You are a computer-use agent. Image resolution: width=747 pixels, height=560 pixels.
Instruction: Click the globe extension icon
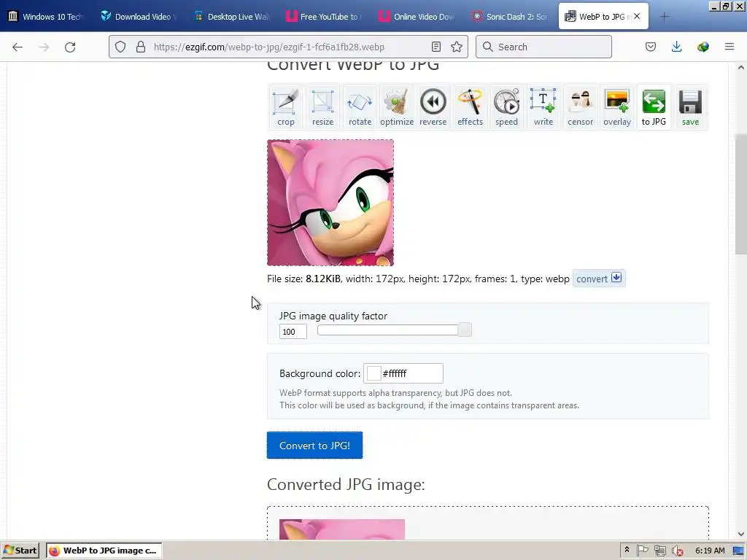tap(703, 47)
